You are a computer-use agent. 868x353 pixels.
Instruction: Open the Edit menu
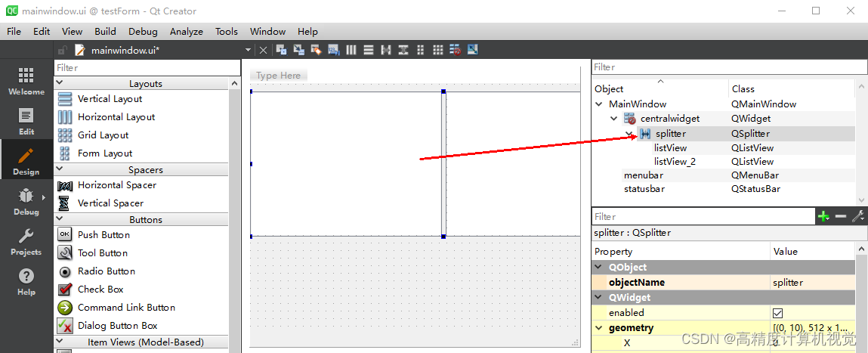(42, 32)
